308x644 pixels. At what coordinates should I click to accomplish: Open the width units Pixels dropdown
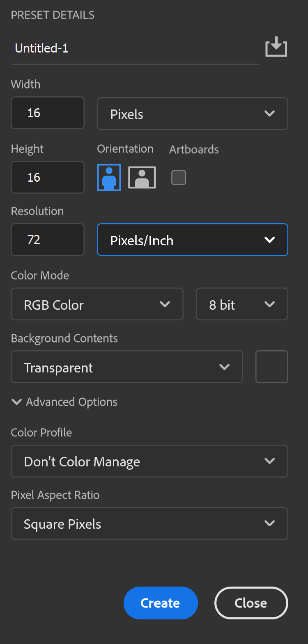[x=192, y=114]
